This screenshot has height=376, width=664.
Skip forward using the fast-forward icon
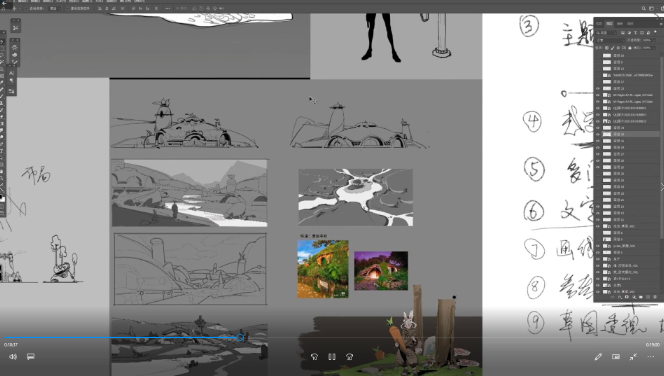pyautogui.click(x=349, y=357)
